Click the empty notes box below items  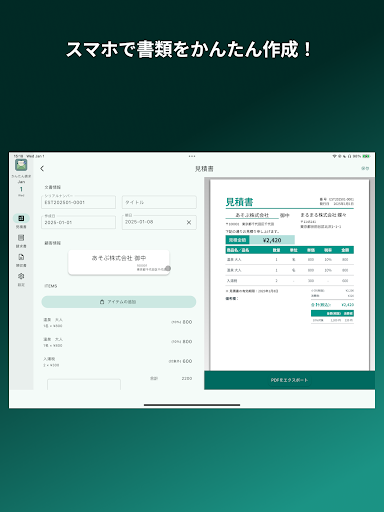tap(84, 384)
